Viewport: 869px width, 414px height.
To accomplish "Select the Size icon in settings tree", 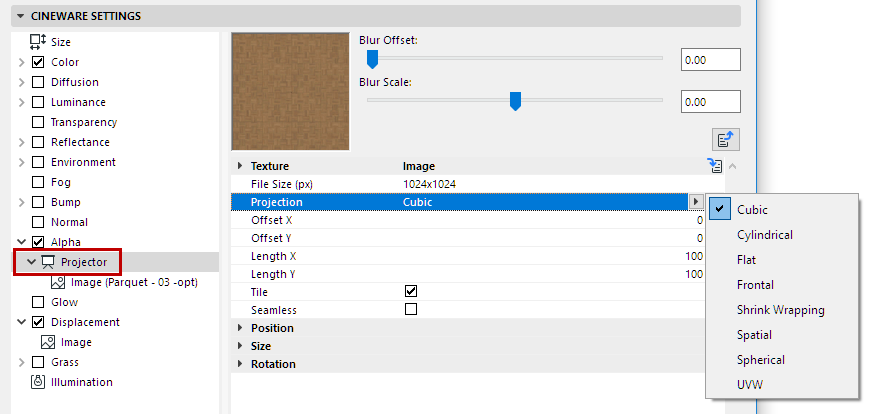I will (38, 42).
